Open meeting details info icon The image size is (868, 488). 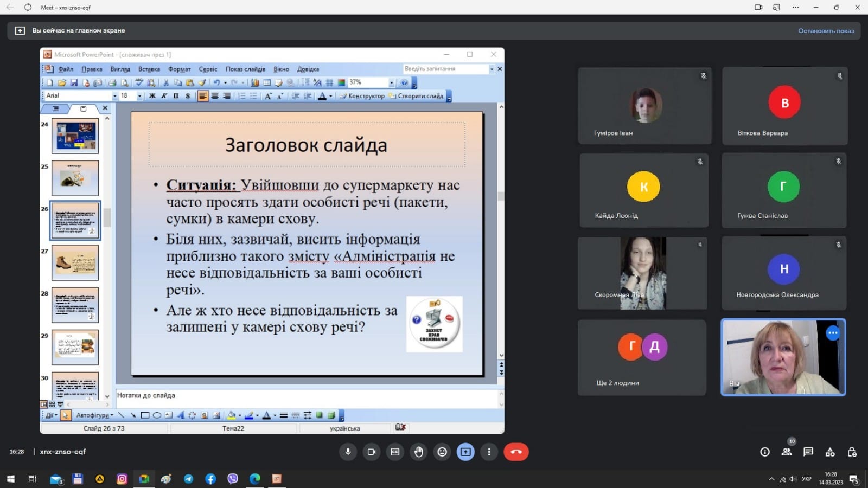coord(765,452)
